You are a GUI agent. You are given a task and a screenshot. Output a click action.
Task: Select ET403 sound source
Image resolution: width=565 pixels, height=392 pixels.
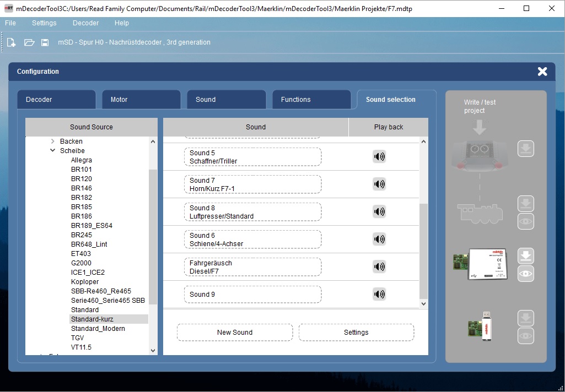coord(81,254)
